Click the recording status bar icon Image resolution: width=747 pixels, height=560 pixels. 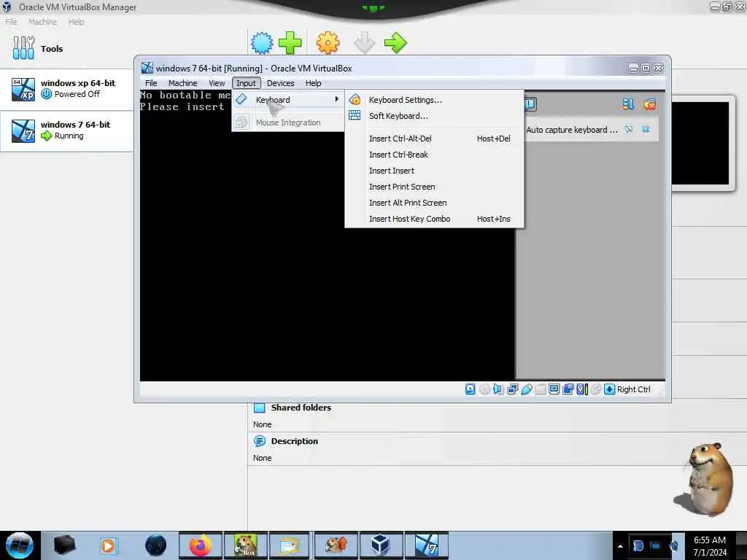pos(568,389)
